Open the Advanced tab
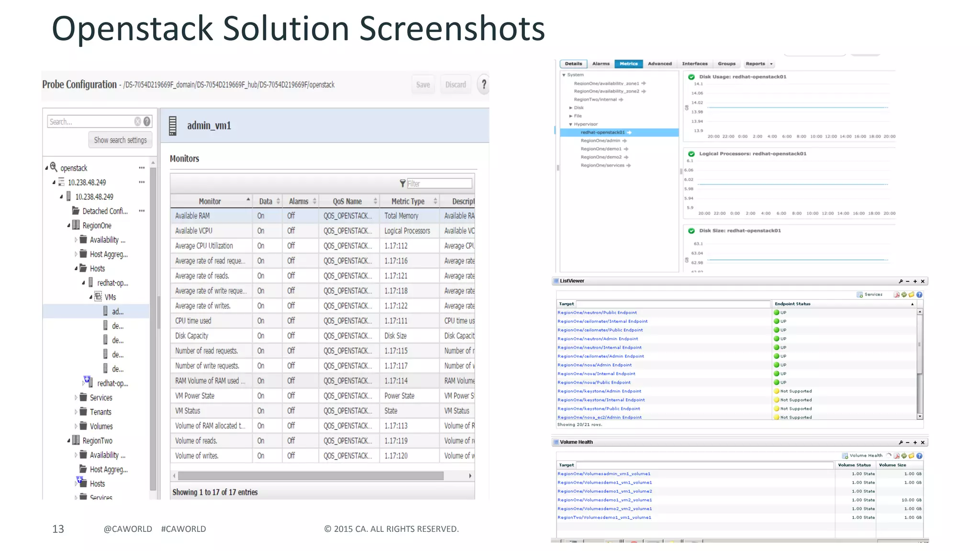Image resolution: width=980 pixels, height=551 pixels. pyautogui.click(x=659, y=64)
